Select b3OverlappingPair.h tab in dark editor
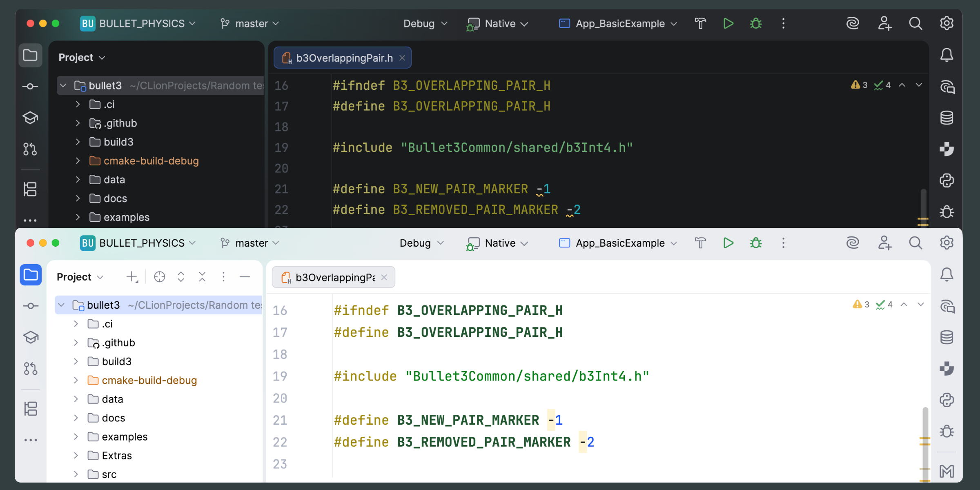 click(x=344, y=58)
